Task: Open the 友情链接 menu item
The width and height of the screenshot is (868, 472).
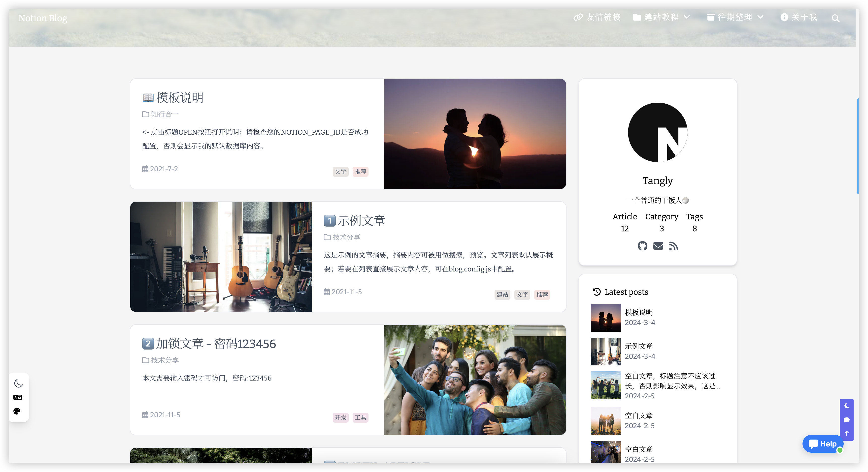Action: 597,17
